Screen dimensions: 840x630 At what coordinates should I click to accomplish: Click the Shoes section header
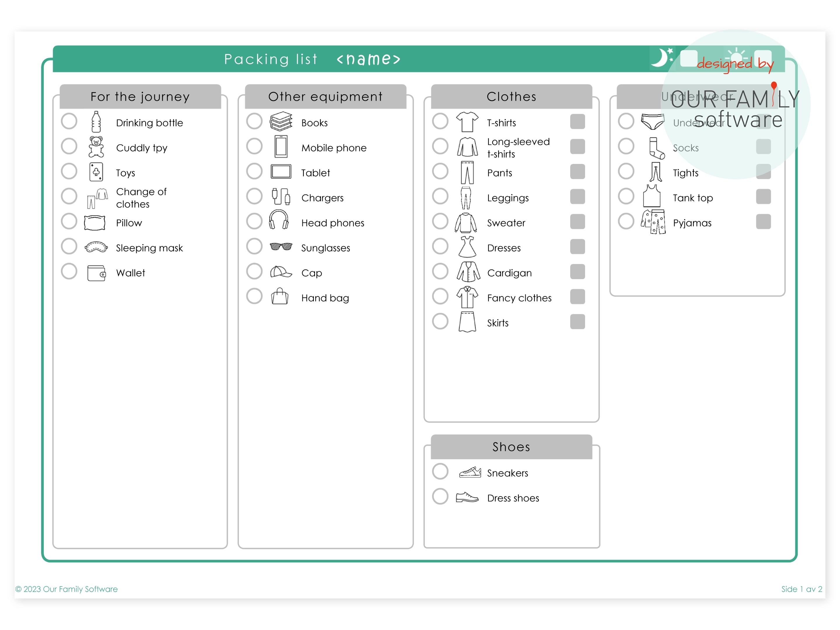[512, 447]
